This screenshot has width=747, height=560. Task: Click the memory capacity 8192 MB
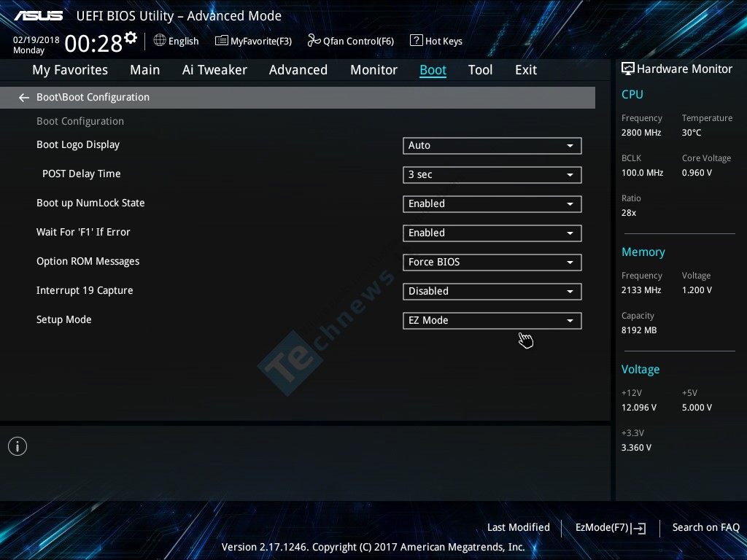tap(639, 330)
